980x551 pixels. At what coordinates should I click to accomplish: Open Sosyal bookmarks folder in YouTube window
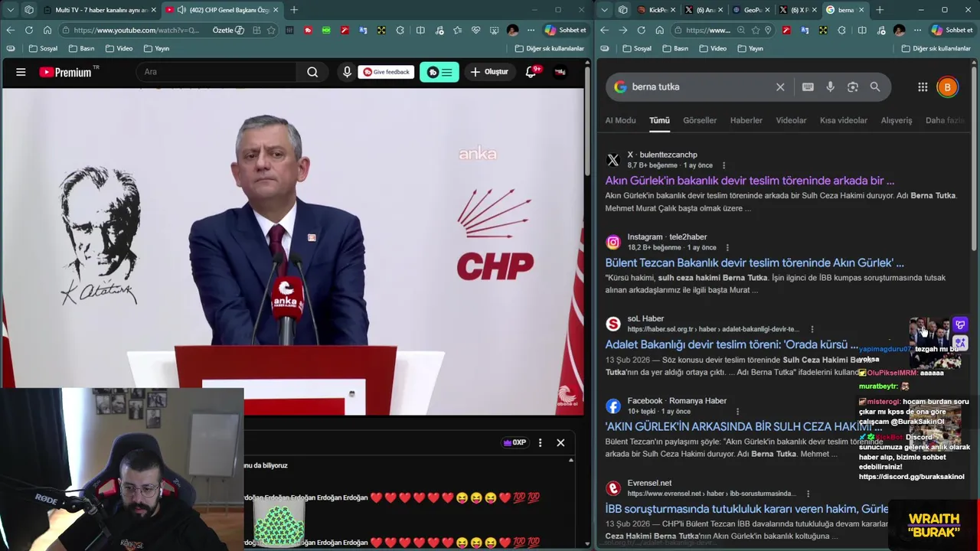click(43, 48)
